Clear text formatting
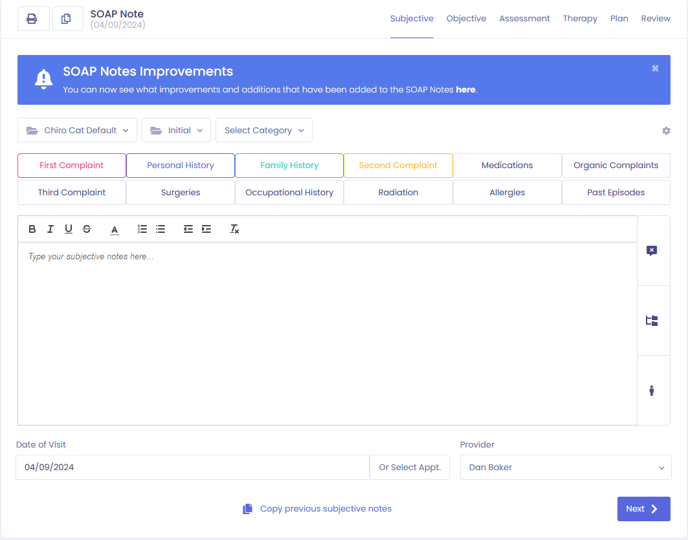 pos(234,229)
